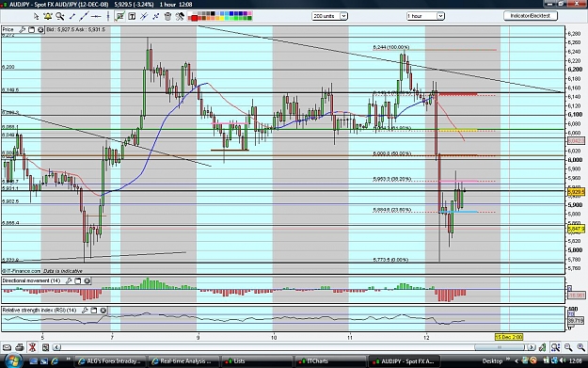
Task: Pick the pink color swatch in palette
Action: (x=249, y=13)
